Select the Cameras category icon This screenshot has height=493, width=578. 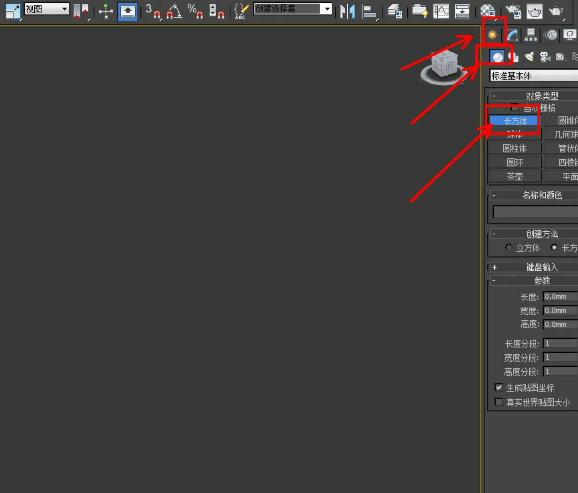pos(545,57)
